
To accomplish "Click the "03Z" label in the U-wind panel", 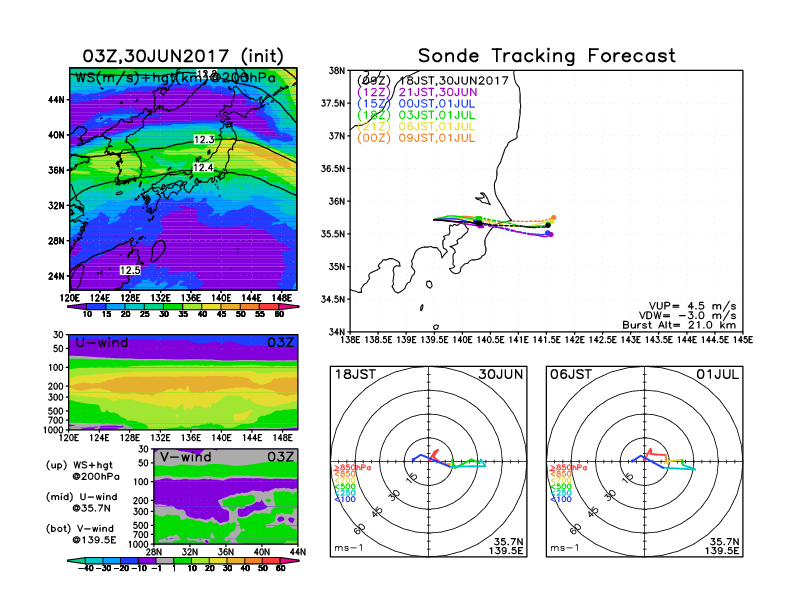I will coord(280,343).
